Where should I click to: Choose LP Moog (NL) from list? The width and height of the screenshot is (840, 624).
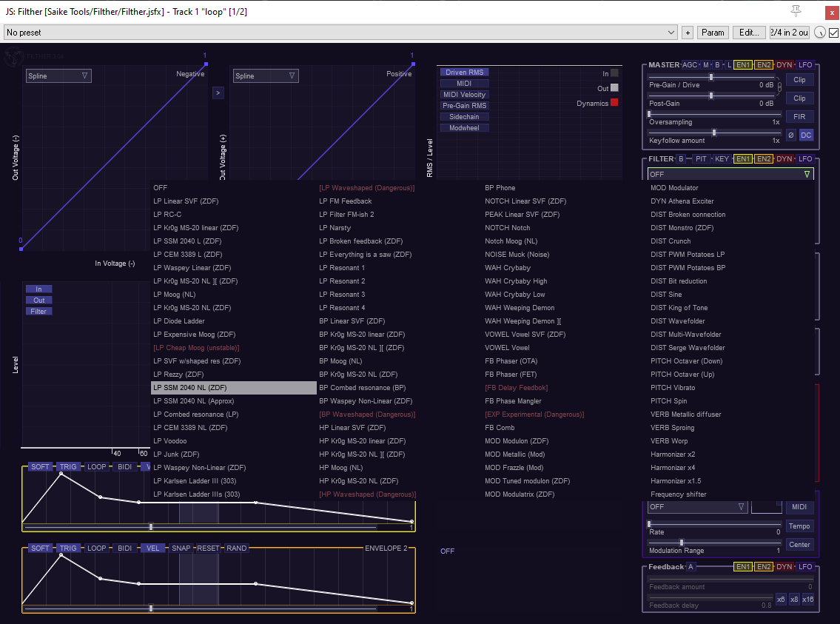[175, 295]
